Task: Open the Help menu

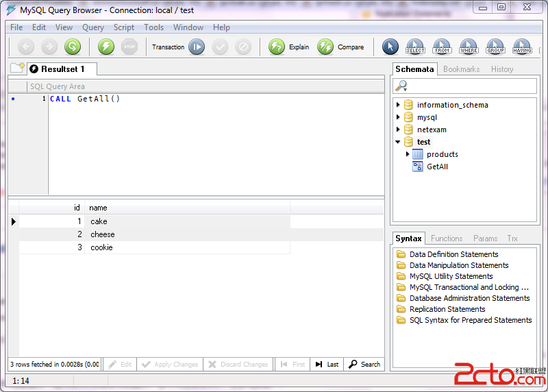Action: coord(221,27)
